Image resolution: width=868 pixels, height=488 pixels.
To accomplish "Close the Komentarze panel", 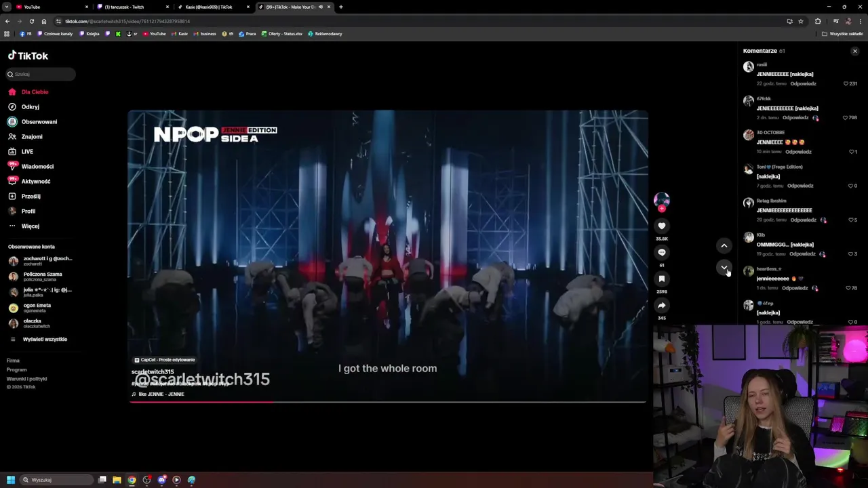I will point(855,51).
